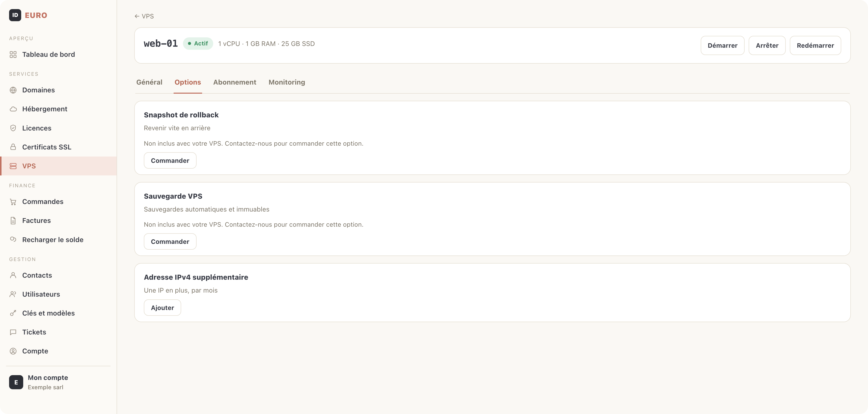The width and height of the screenshot is (868, 414).
Task: Click the Arrêter button
Action: click(x=767, y=45)
